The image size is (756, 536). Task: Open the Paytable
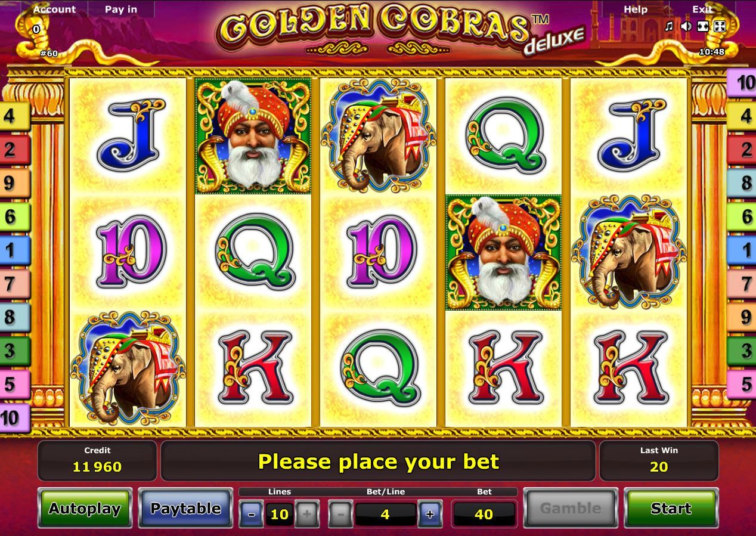[185, 509]
